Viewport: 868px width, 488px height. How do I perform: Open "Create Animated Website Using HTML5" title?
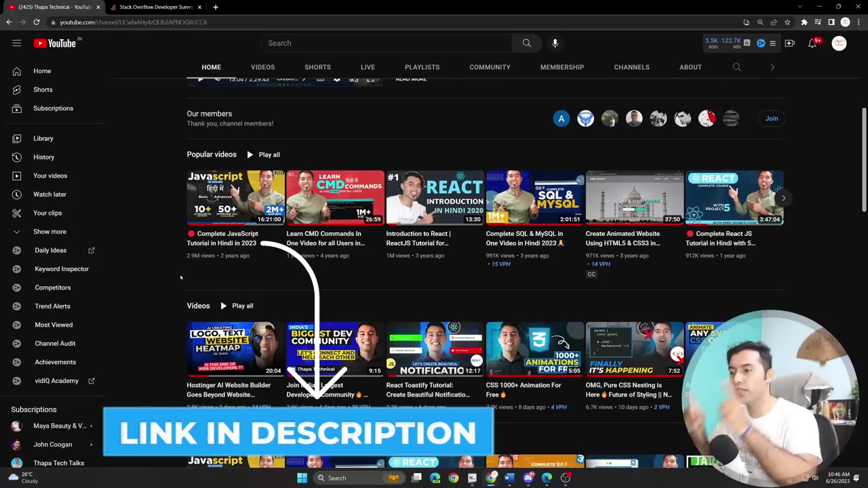623,238
